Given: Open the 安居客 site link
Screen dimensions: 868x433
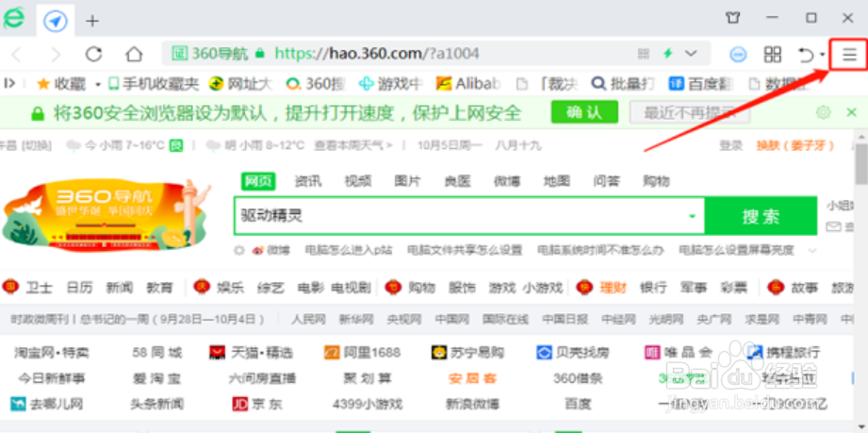Looking at the screenshot, I should tap(472, 378).
